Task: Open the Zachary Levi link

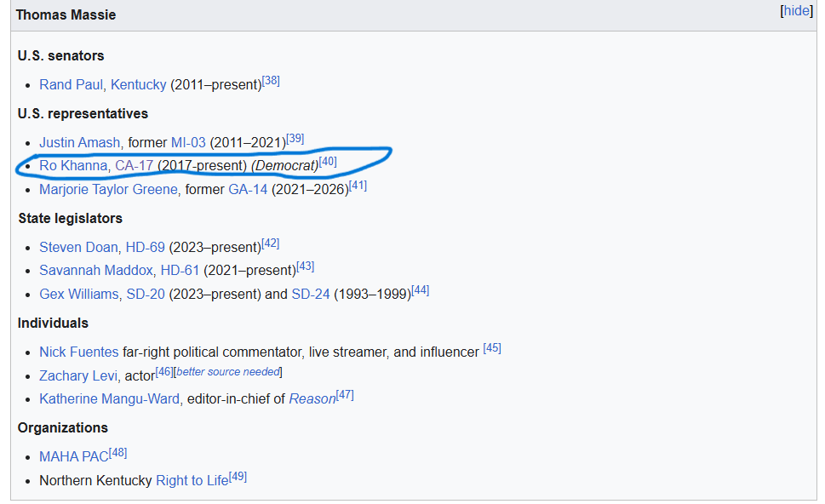Action: click(x=78, y=375)
